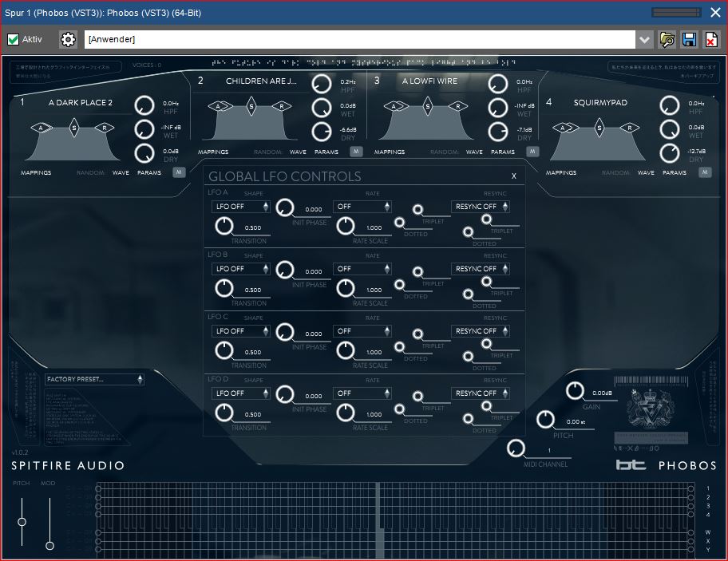The image size is (728, 561).
Task: Close the Global LFO Controls panel
Action: [514, 176]
